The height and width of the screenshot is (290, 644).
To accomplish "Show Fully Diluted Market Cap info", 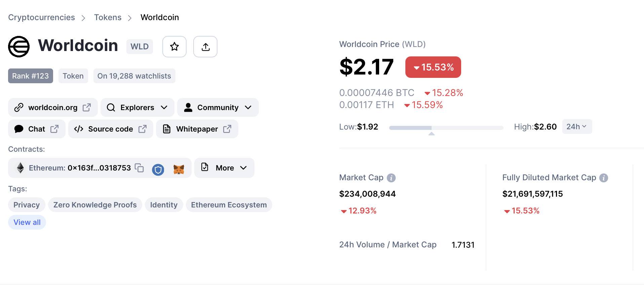I will click(604, 178).
